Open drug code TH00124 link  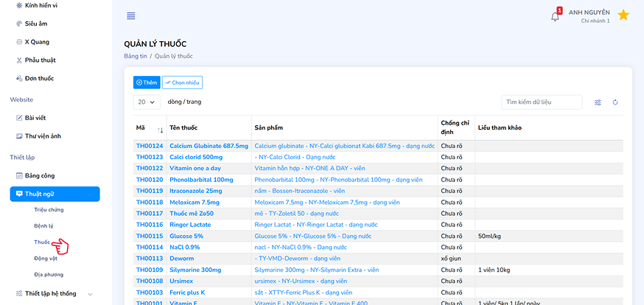pyautogui.click(x=150, y=146)
